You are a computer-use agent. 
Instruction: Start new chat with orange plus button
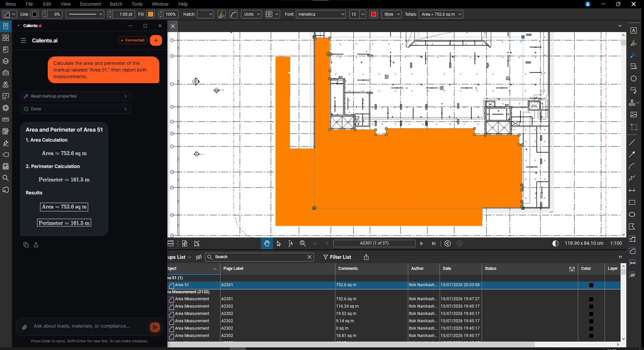[156, 40]
